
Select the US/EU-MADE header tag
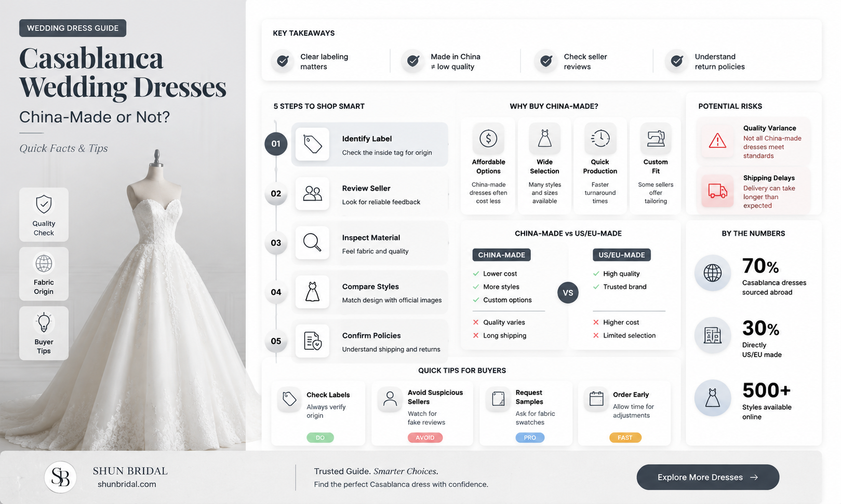pyautogui.click(x=621, y=255)
